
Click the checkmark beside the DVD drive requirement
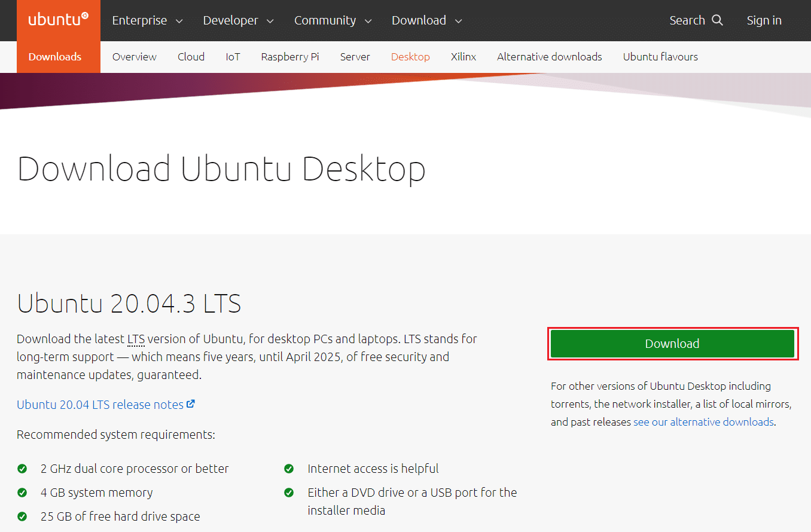pyautogui.click(x=289, y=493)
